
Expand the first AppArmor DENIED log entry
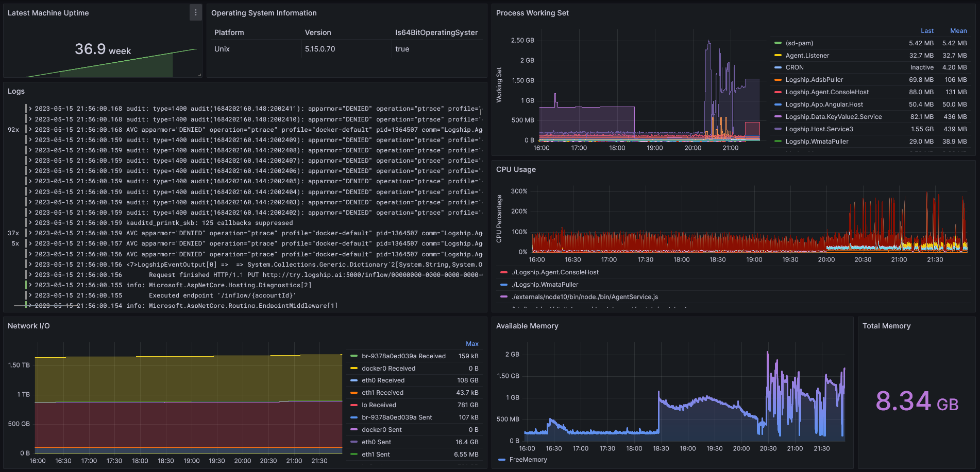coord(30,109)
